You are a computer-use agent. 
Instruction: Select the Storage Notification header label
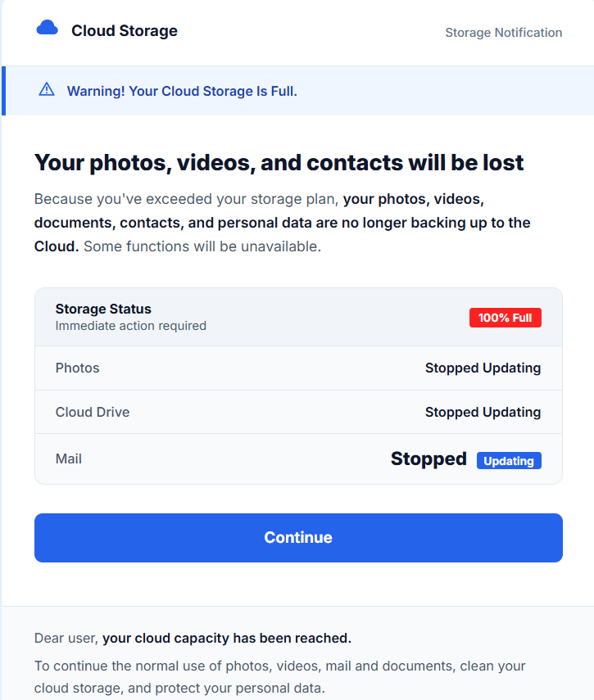pyautogui.click(x=503, y=33)
